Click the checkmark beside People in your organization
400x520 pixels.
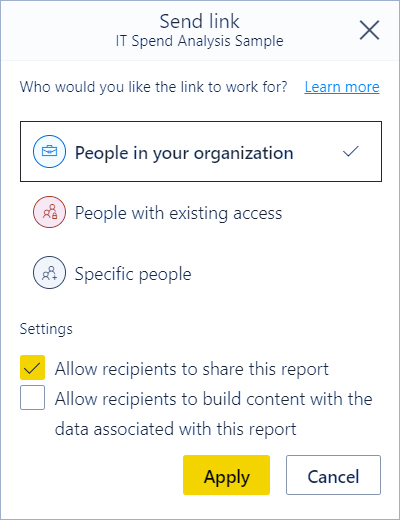coord(351,152)
